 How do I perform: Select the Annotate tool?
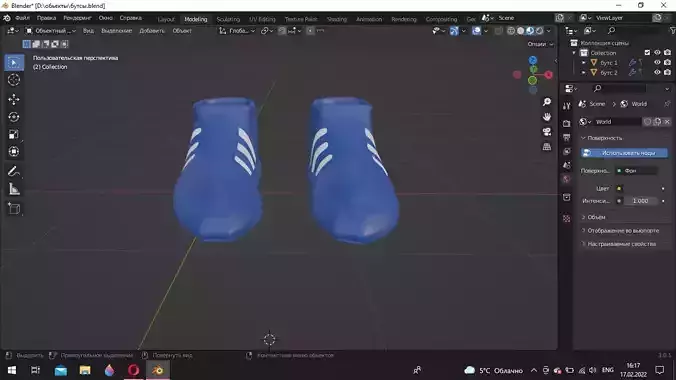point(14,171)
